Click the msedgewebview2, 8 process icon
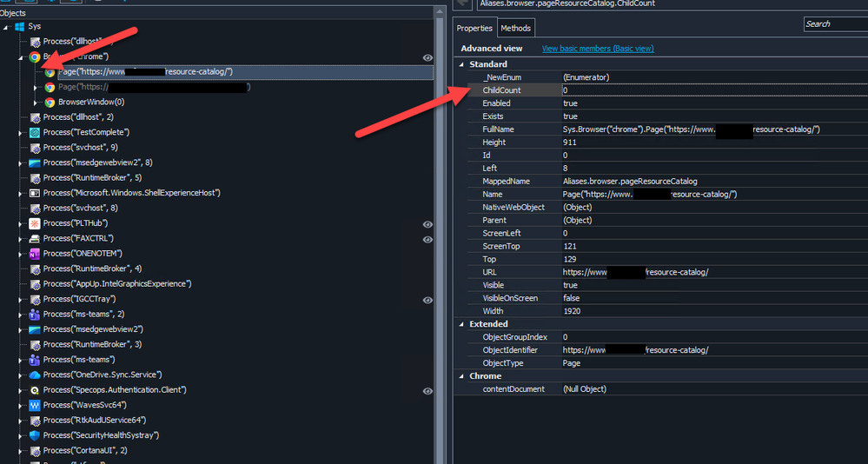This screenshot has height=464, width=868. coord(35,162)
